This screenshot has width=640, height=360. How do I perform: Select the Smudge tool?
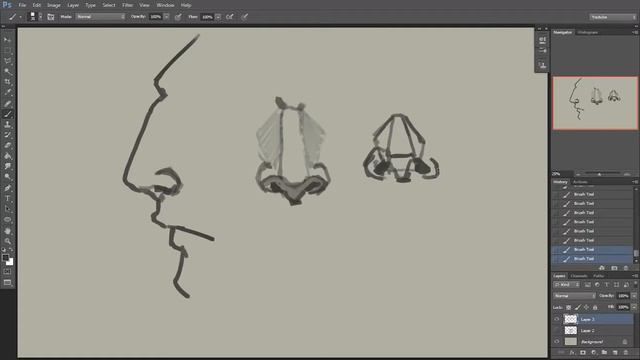(x=7, y=167)
